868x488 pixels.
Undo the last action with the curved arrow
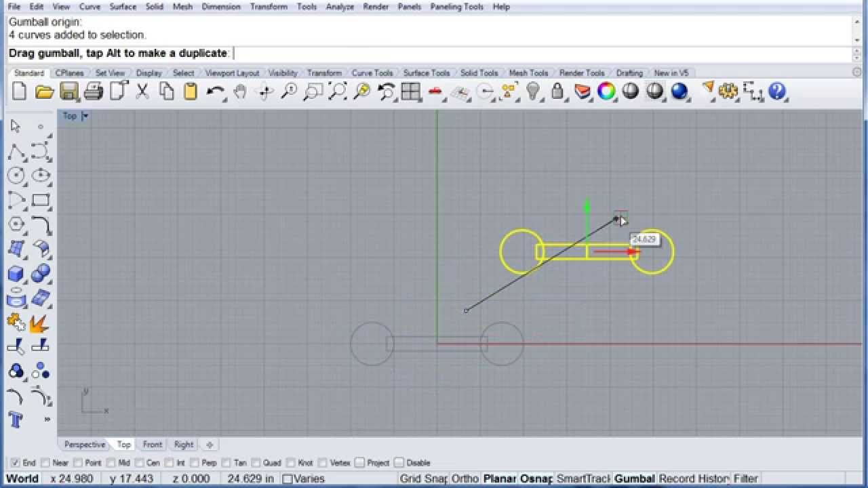[215, 91]
